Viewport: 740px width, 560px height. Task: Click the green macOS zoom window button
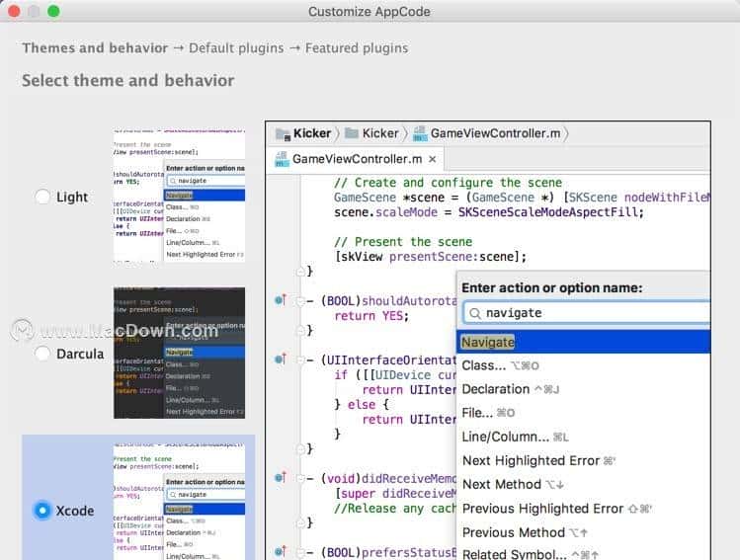pos(53,11)
